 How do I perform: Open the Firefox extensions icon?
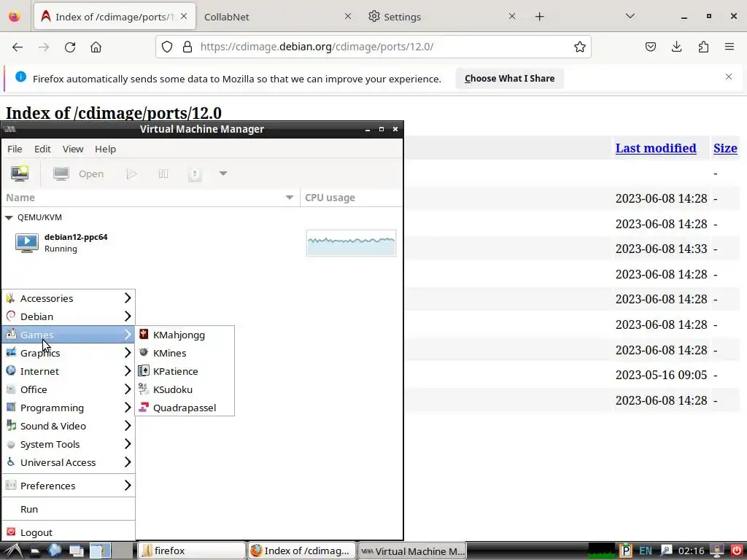(x=703, y=47)
